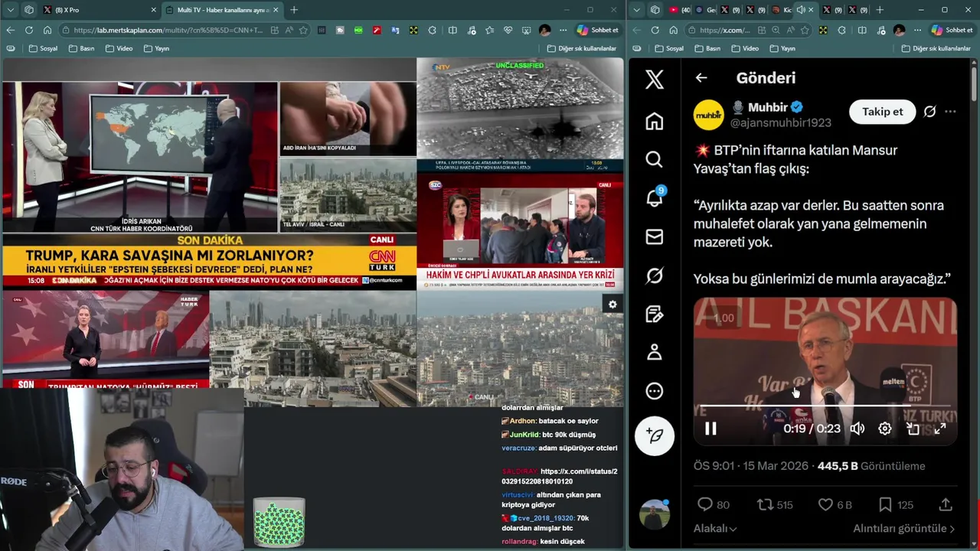Click the X logo at top of sidebar
Image resolution: width=980 pixels, height=551 pixels.
coord(654,79)
